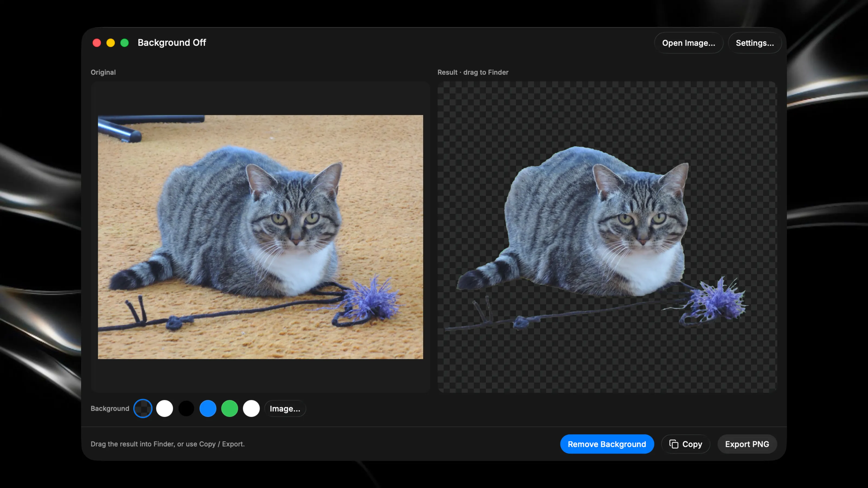The image size is (868, 488).
Task: Click the Original cat photo preview
Action: click(x=260, y=237)
